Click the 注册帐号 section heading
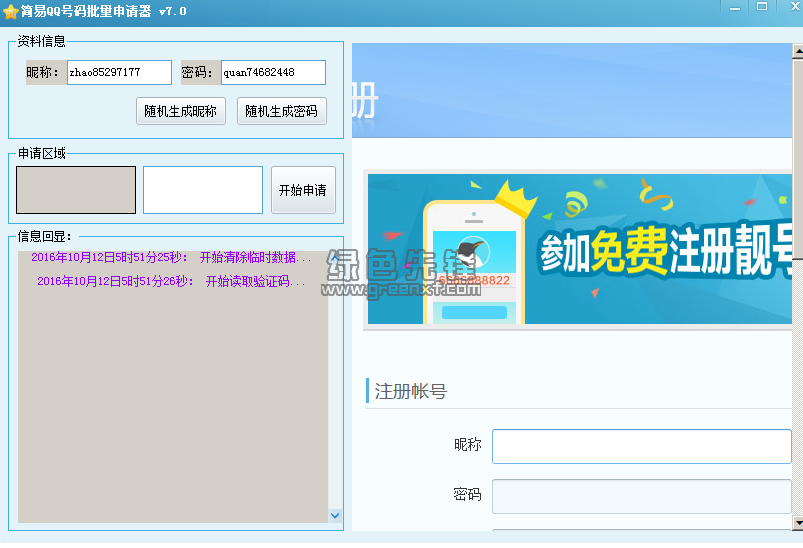The image size is (803, 548). tap(411, 391)
